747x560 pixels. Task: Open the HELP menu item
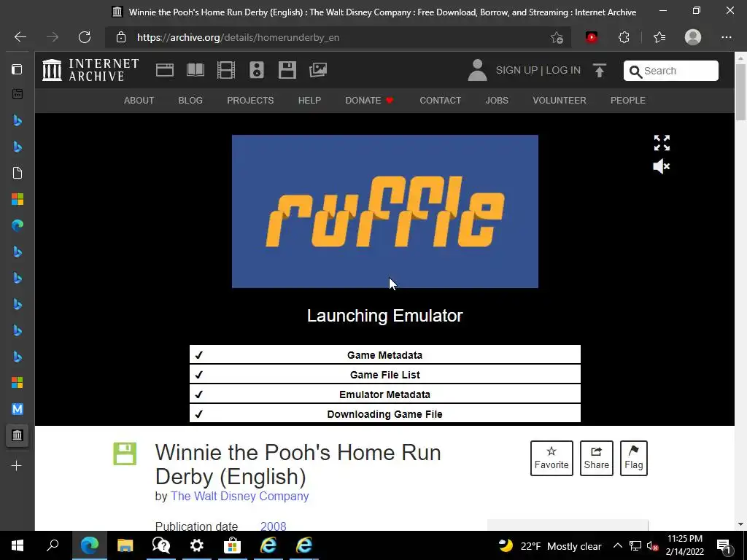pyautogui.click(x=309, y=101)
